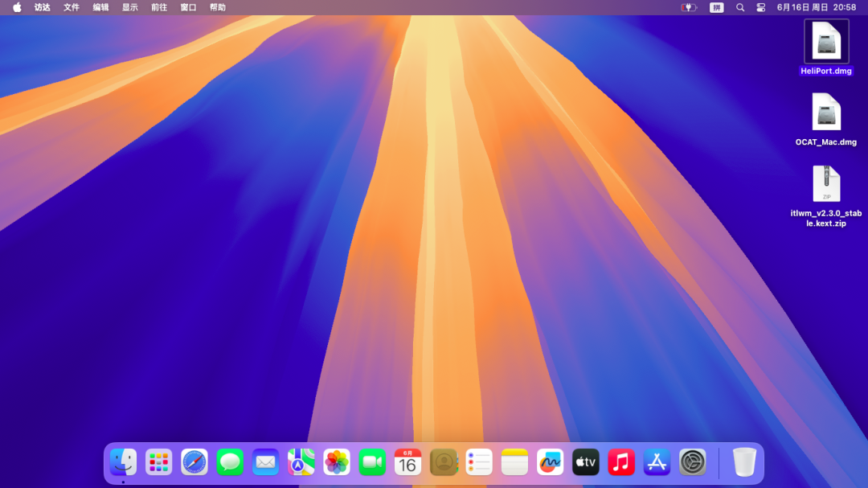The image size is (868, 488).
Task: Open Calendar showing June 16
Action: (x=407, y=462)
